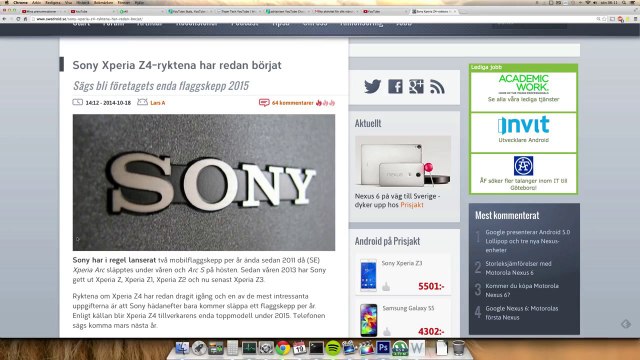This screenshot has height=360, width=640.
Task: Follow the orange Prisjakt link
Action: click(411, 205)
